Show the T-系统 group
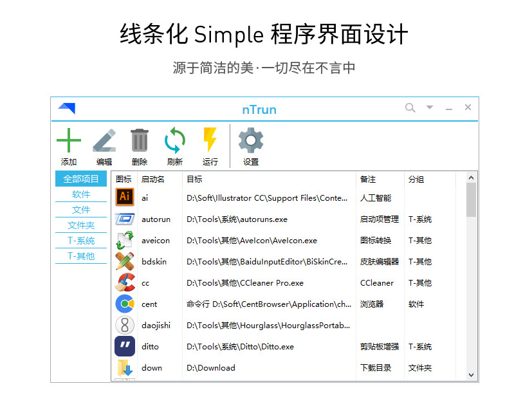 point(81,241)
